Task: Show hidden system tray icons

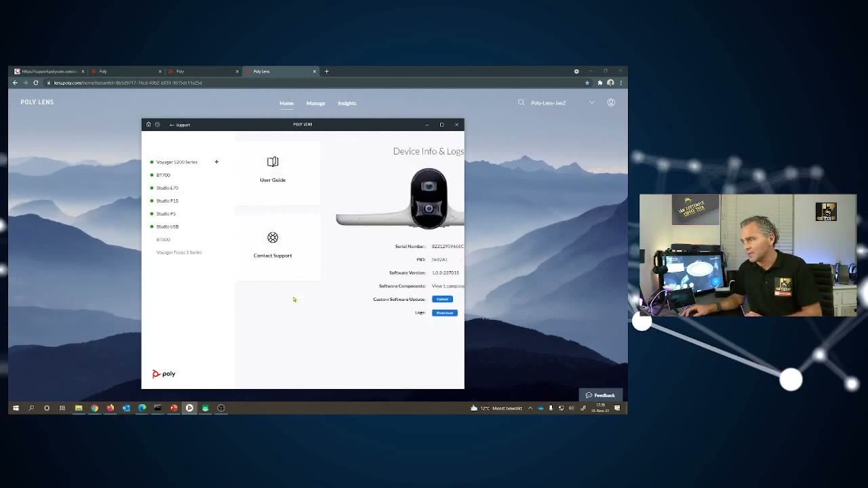Action: [x=530, y=408]
